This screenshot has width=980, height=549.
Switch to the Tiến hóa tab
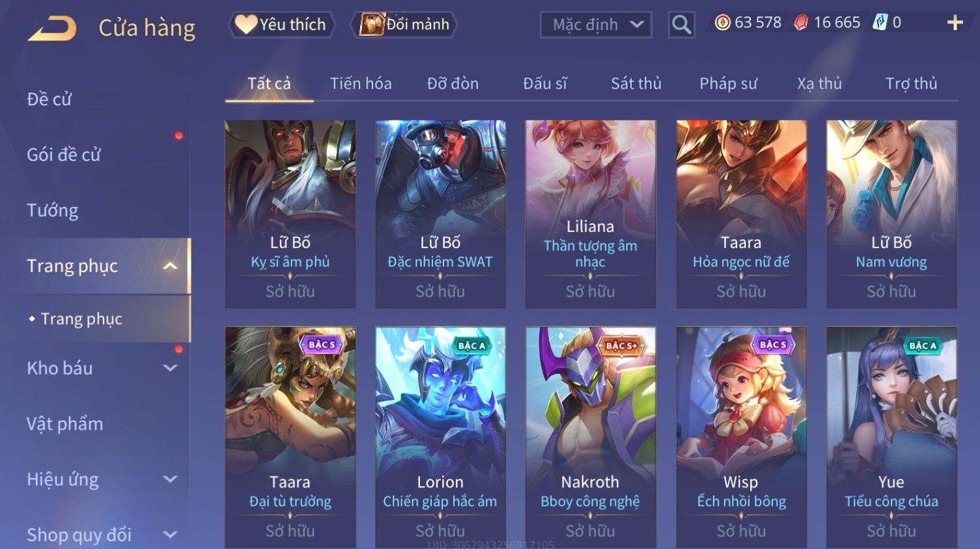(361, 83)
